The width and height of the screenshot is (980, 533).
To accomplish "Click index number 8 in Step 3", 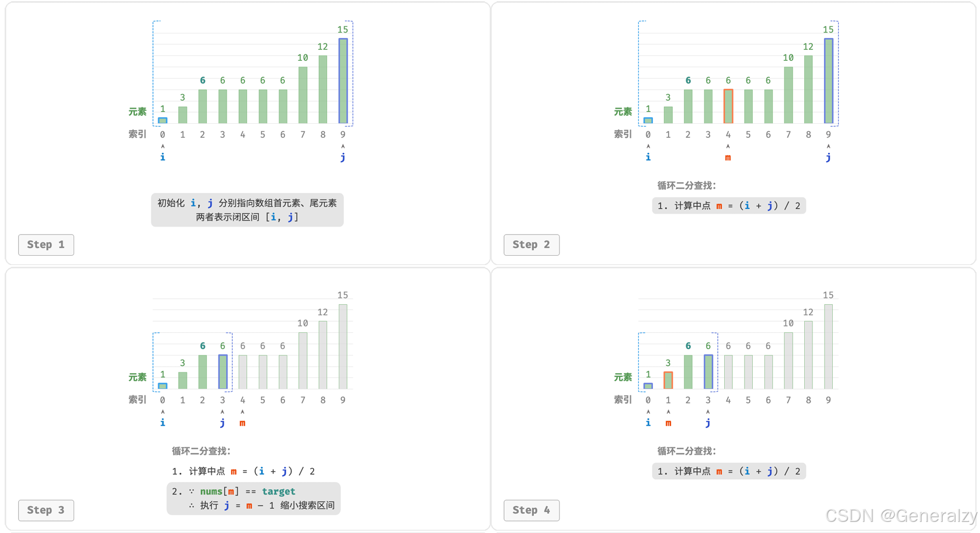I will click(323, 400).
